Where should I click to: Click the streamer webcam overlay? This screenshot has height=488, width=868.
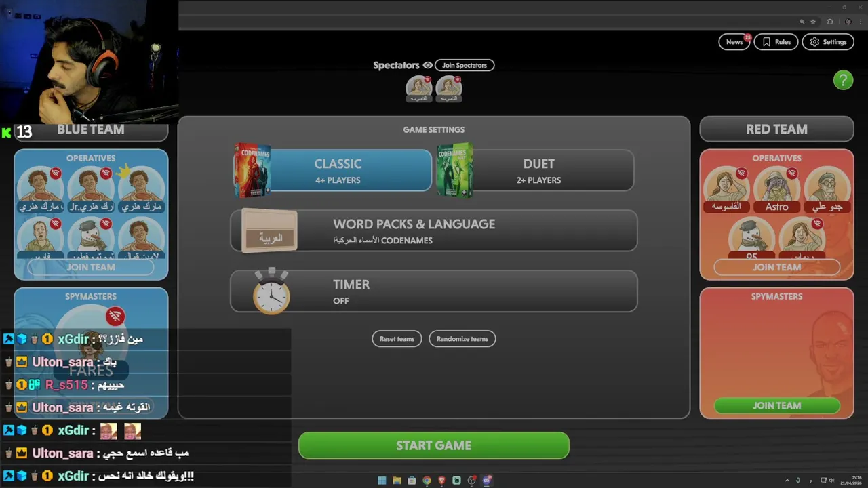pyautogui.click(x=89, y=61)
